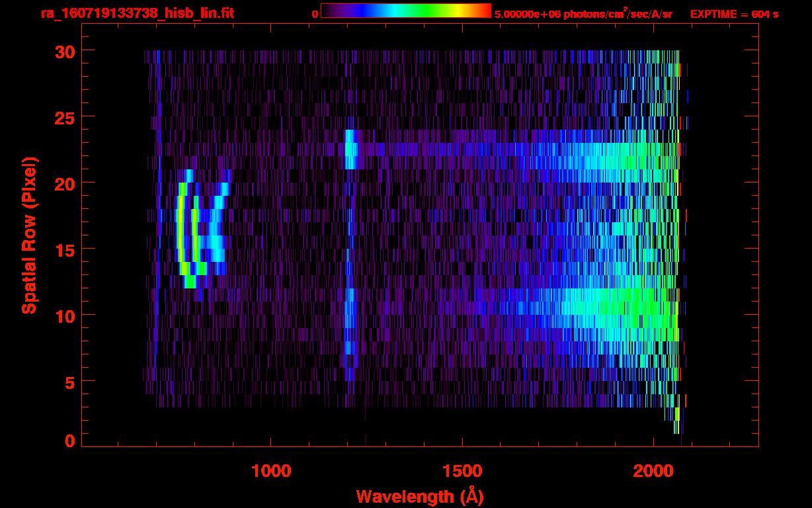Click the 20 tick label on the row axis
The height and width of the screenshot is (508, 812).
point(63,183)
